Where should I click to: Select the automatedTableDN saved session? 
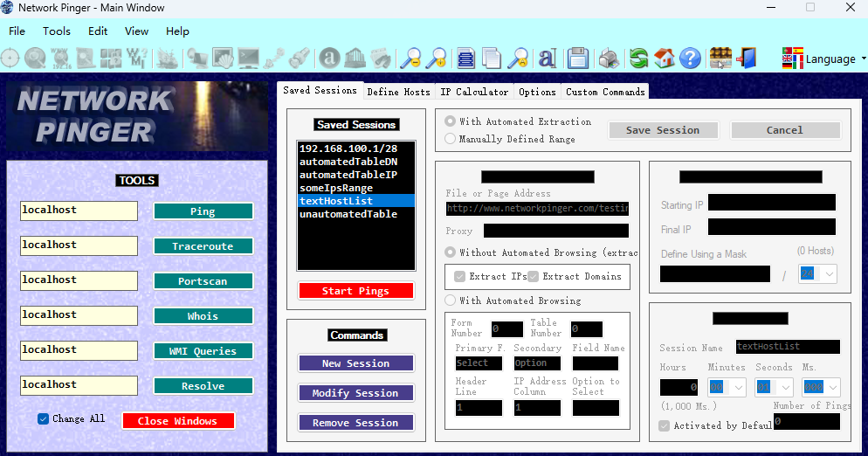click(356, 162)
